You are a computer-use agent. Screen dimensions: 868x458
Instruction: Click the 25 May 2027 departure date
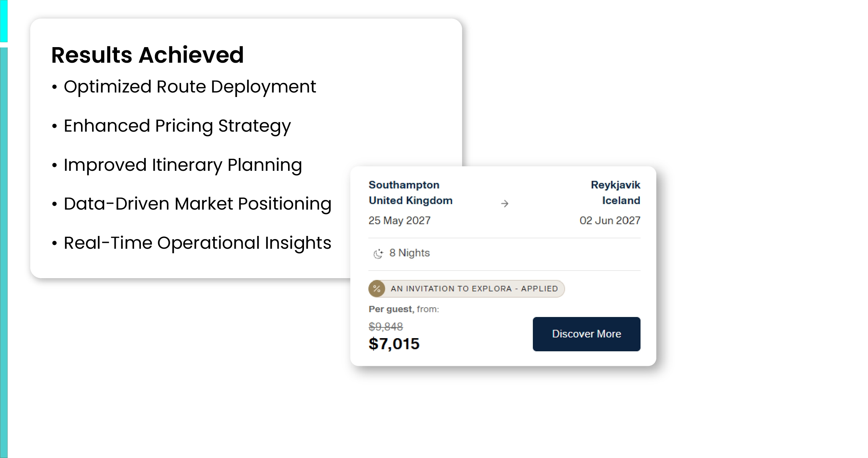pyautogui.click(x=399, y=221)
